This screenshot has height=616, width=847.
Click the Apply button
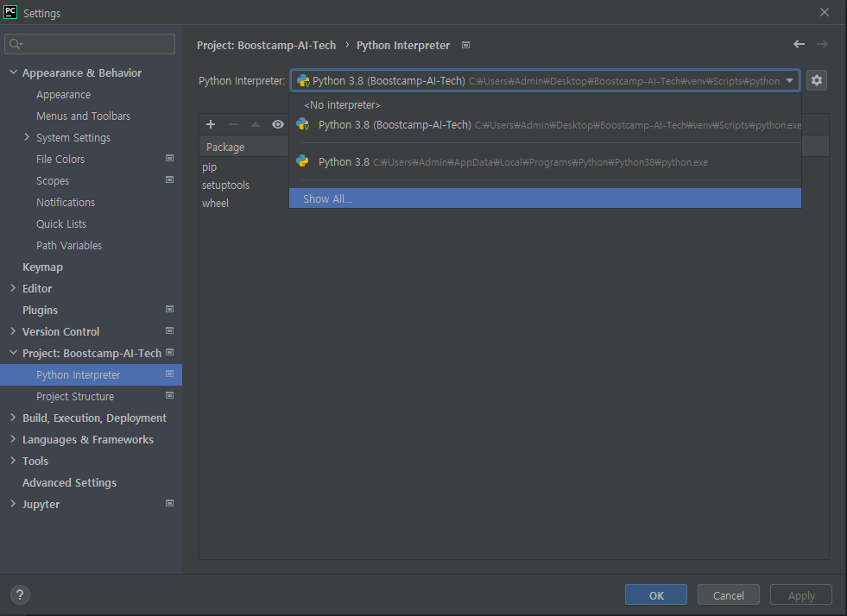pos(801,595)
